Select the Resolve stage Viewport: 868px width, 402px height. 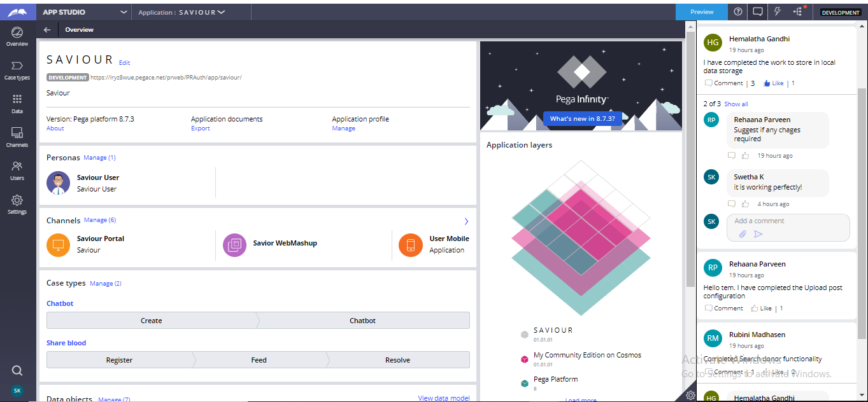coord(398,360)
